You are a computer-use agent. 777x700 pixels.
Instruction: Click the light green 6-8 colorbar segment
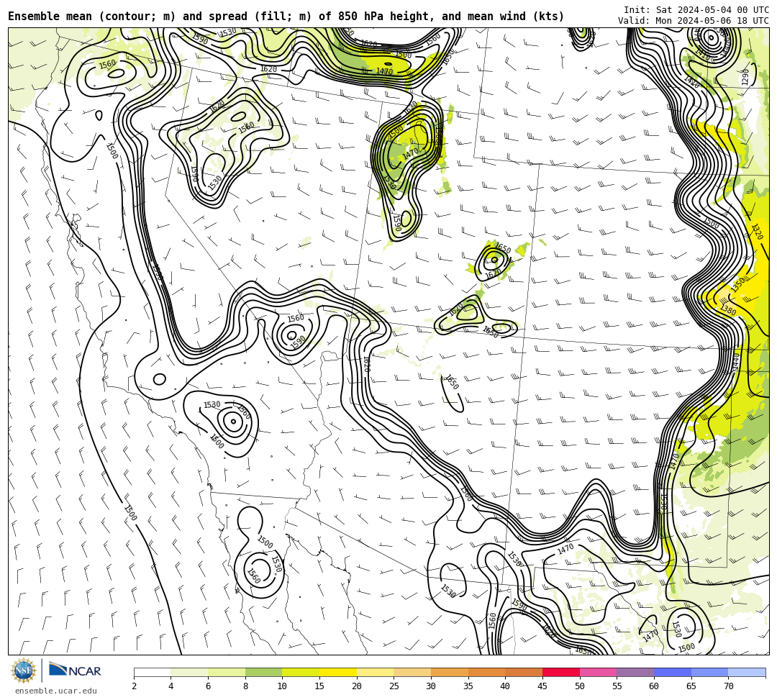(x=227, y=672)
